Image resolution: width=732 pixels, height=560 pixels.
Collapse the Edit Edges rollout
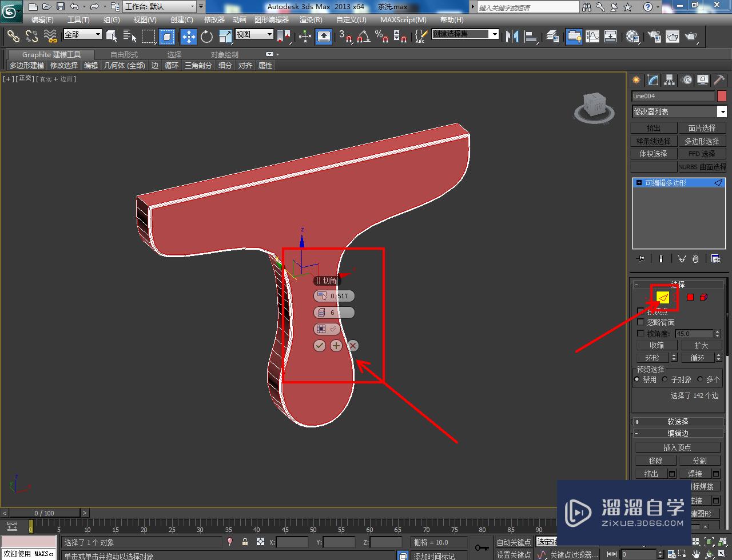tap(678, 433)
